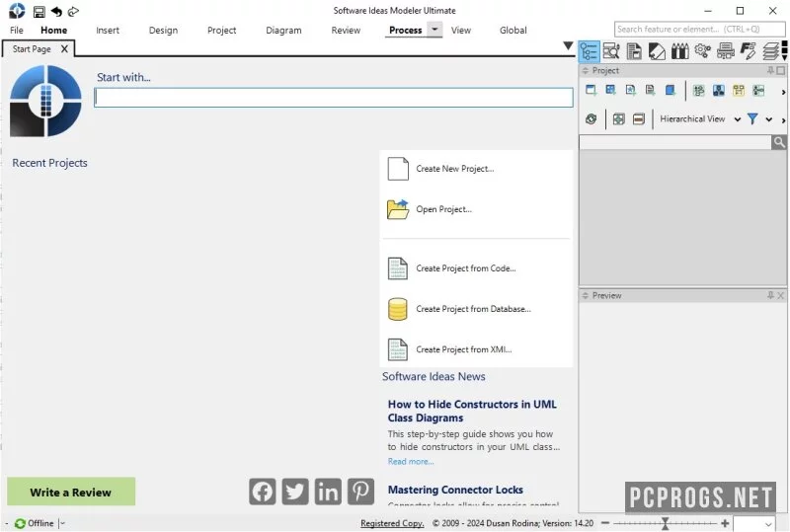Image resolution: width=790 pixels, height=532 pixels.
Task: Refresh project tree with circular arrow icon
Action: [591, 118]
